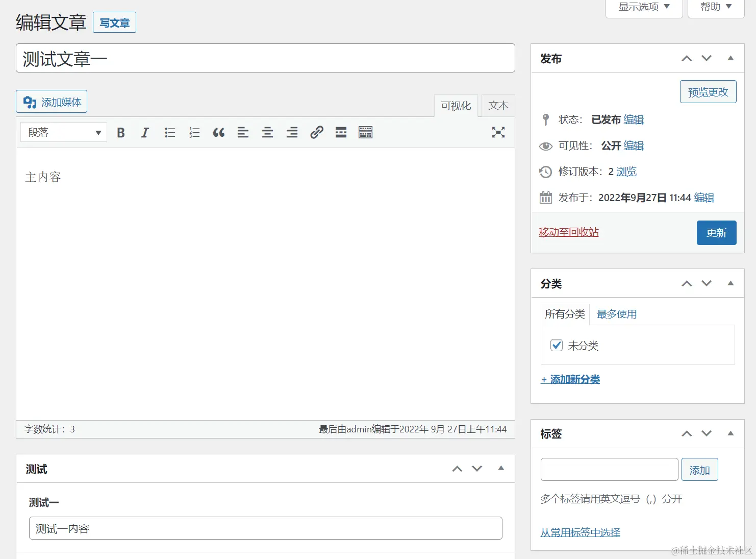Move 发布 panel up

pyautogui.click(x=687, y=59)
